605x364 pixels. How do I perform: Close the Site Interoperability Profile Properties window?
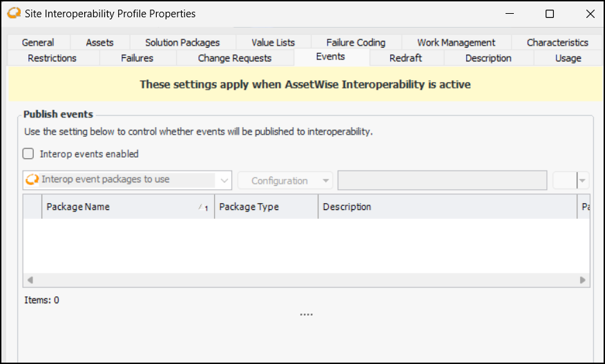[x=590, y=14]
